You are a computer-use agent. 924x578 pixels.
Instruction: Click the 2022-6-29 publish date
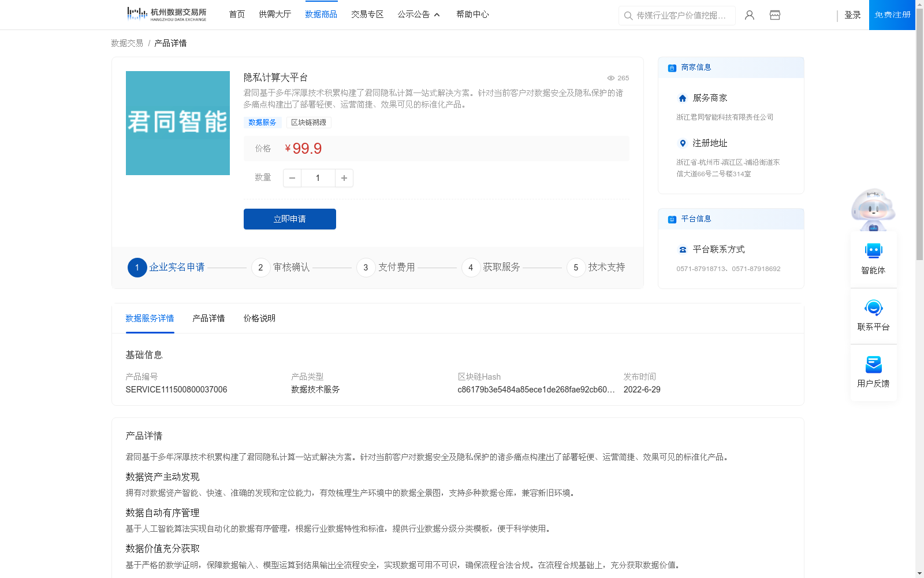pyautogui.click(x=642, y=390)
